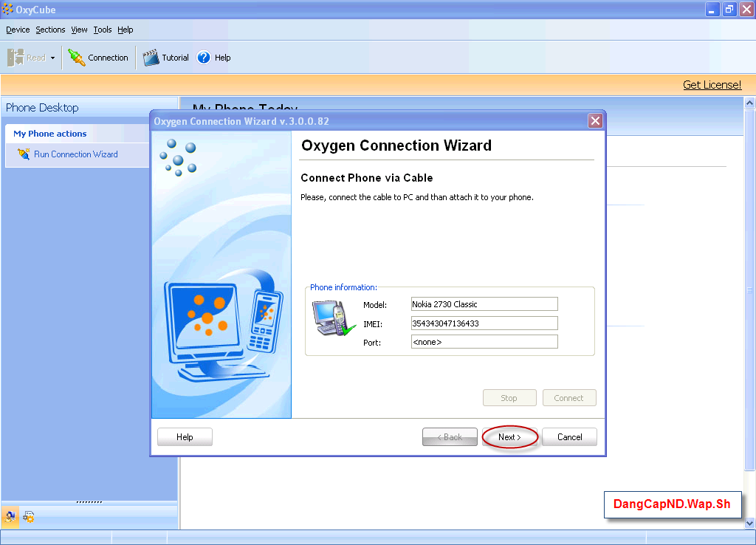Open the Read dropdown arrow

click(x=52, y=58)
